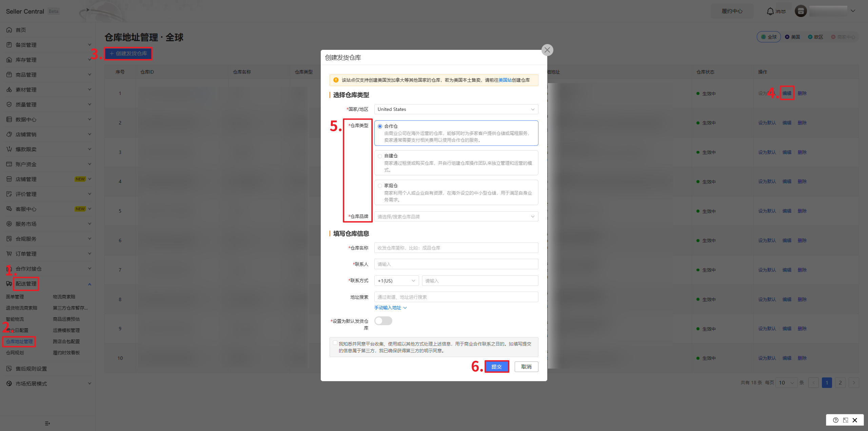
Task: Select the 自建仓 radio option
Action: 380,156
